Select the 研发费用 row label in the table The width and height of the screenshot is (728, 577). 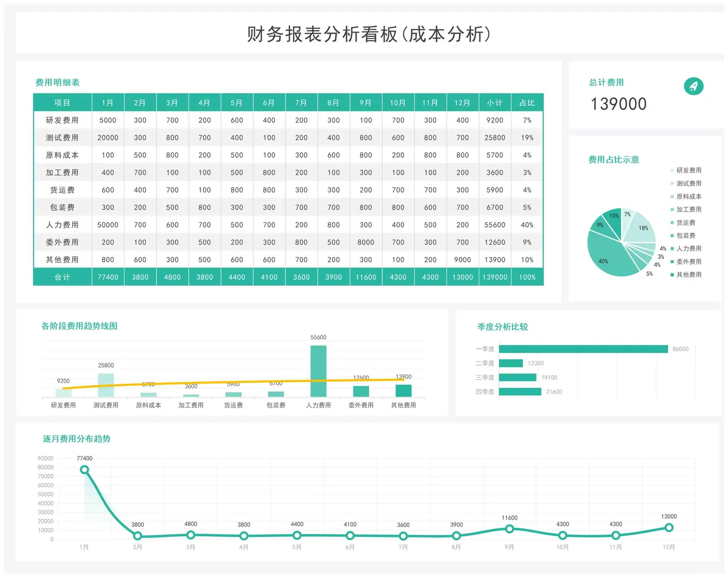click(x=63, y=120)
